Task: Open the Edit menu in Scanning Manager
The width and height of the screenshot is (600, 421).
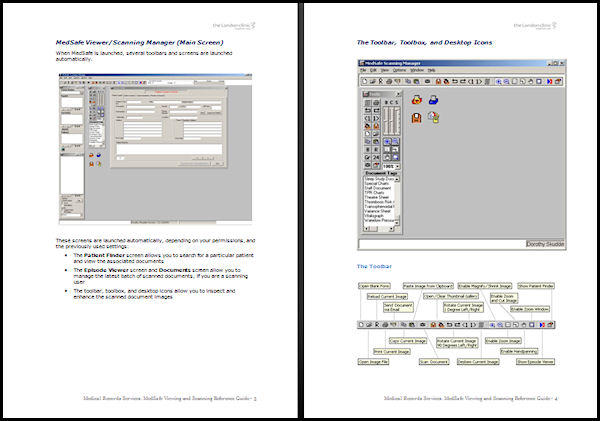Action: pyautogui.click(x=373, y=70)
